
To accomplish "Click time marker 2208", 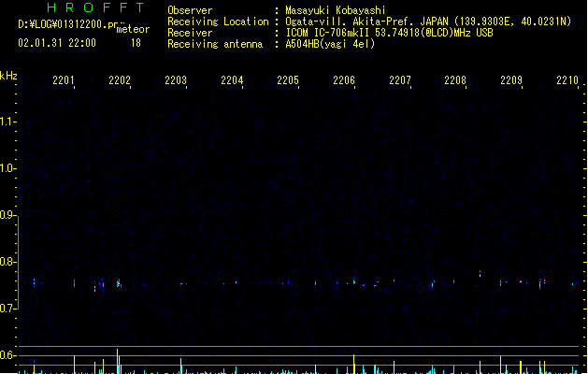I will pos(455,80).
